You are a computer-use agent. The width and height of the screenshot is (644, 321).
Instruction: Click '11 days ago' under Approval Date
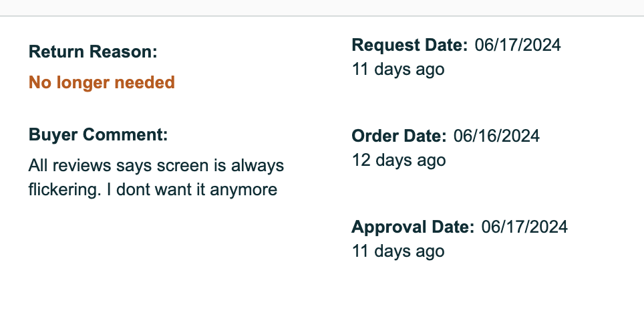click(x=398, y=251)
